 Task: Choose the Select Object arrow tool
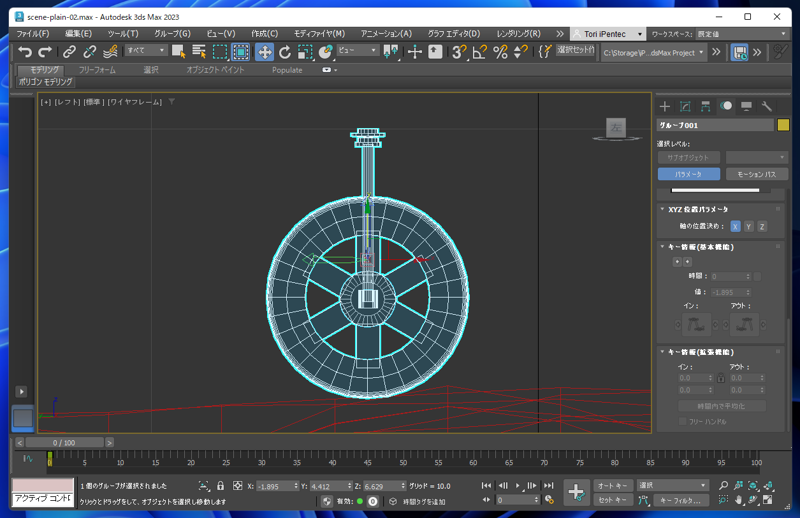pyautogui.click(x=179, y=52)
